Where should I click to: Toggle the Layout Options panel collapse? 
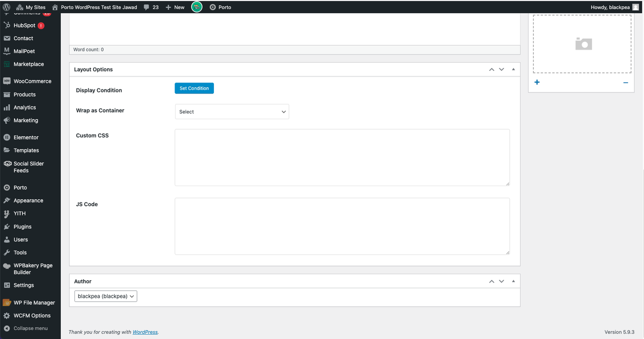point(513,69)
